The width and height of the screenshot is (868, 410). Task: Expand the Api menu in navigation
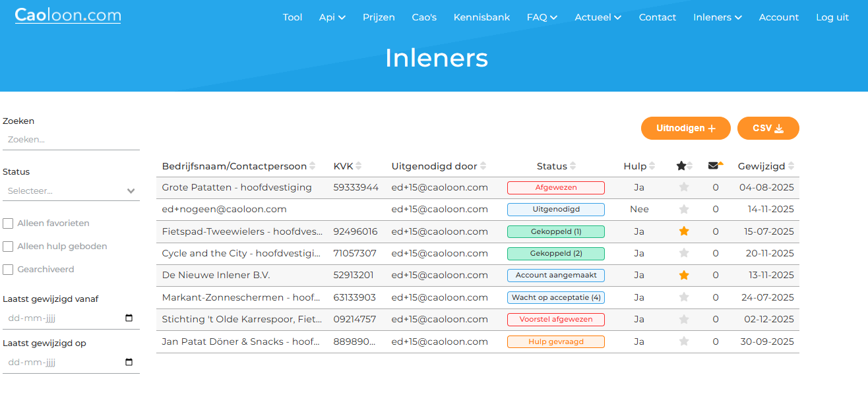332,17
